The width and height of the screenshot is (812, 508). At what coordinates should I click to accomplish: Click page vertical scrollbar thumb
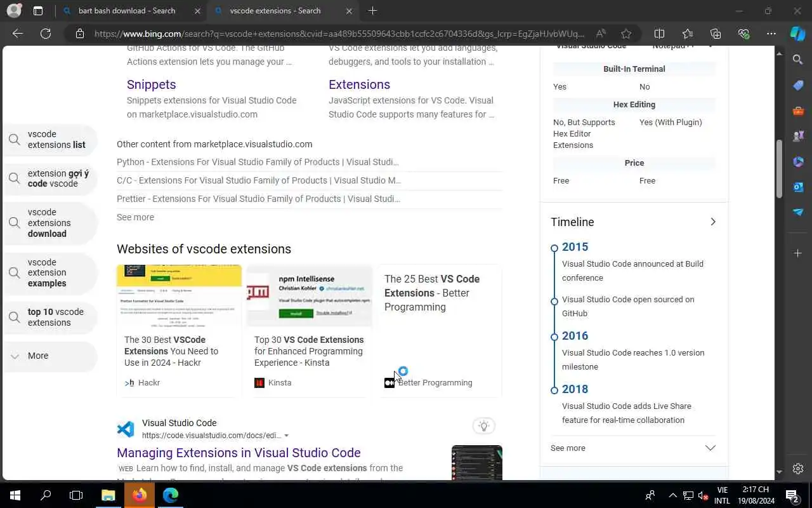779,168
